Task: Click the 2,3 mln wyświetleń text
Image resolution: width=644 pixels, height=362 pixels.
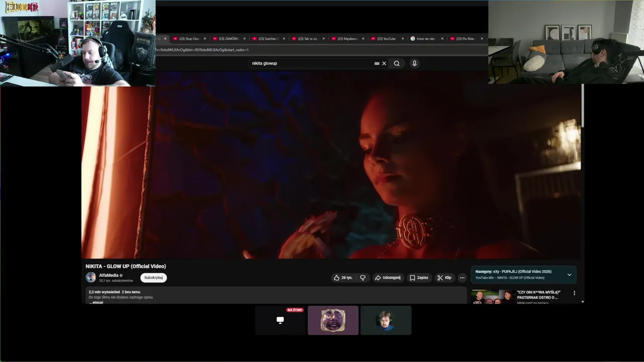Action: 104,292
